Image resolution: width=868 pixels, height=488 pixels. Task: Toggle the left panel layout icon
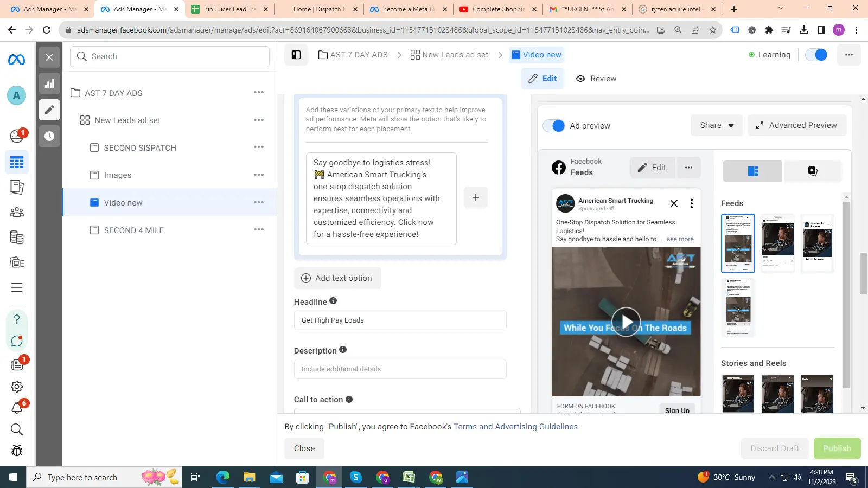[296, 55]
